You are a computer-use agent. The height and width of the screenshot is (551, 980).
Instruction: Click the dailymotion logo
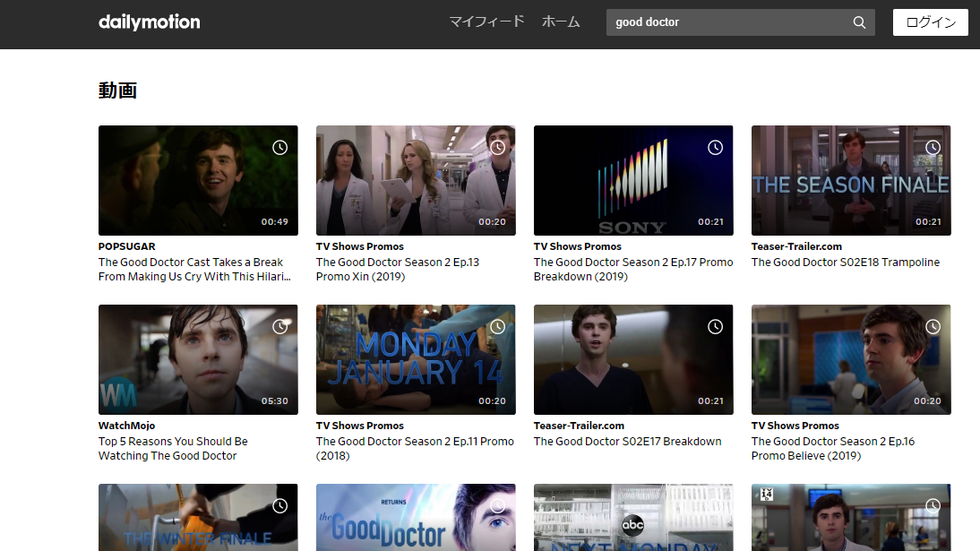click(150, 22)
